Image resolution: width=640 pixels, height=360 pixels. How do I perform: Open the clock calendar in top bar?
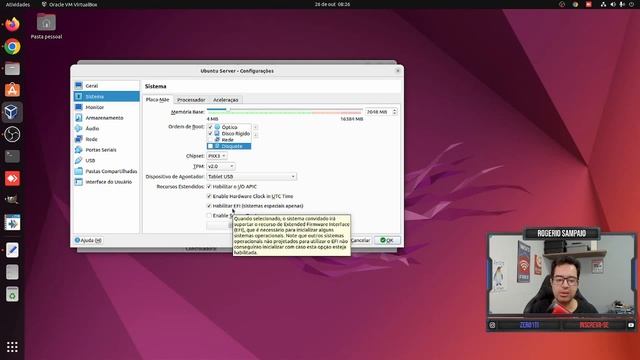tap(332, 4)
